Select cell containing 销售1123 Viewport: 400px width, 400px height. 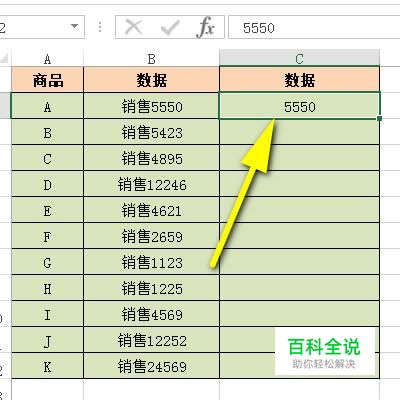tap(151, 262)
